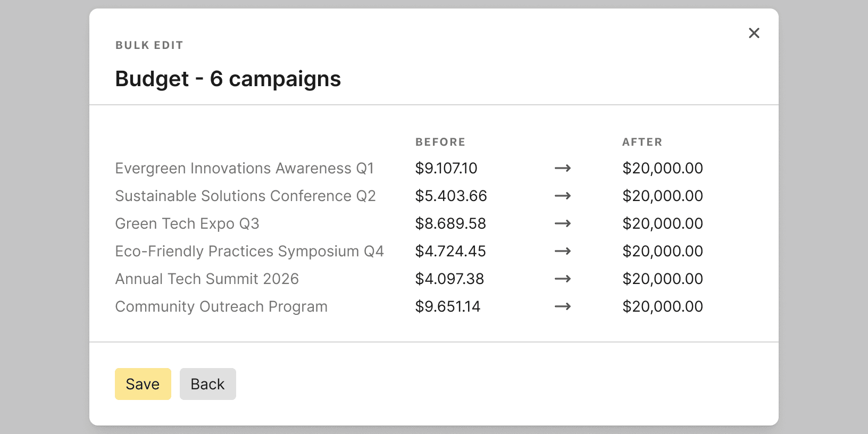Viewport: 868px width, 434px height.
Task: Click the AFTER column header
Action: 642,142
